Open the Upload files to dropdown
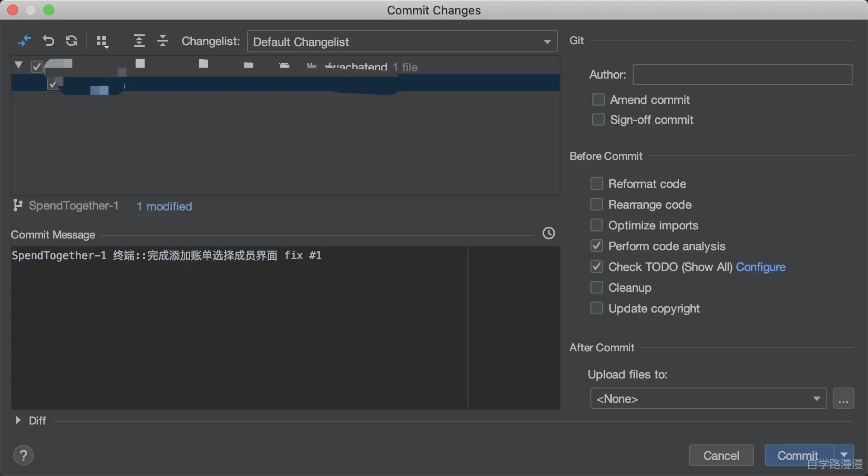The image size is (868, 476). [708, 399]
